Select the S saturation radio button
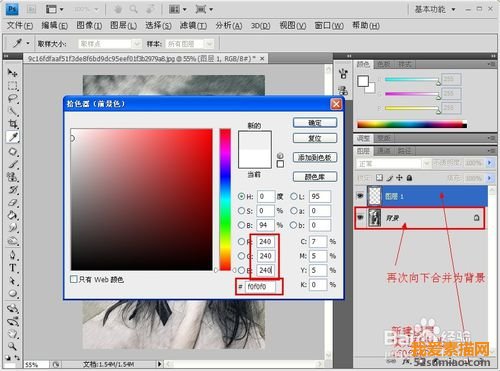The image size is (500, 371). (x=241, y=211)
